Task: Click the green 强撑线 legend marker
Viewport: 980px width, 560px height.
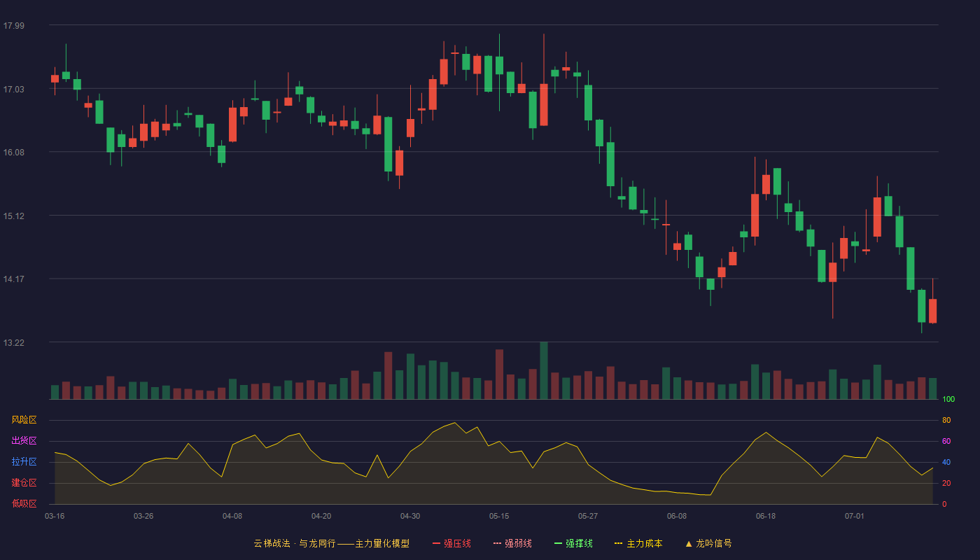Action: (559, 543)
